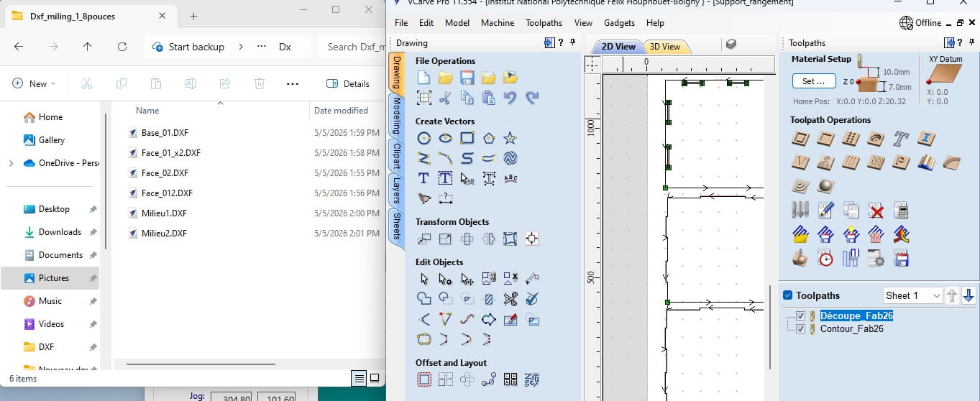Uncheck the Contour_Fab26 toolpath checkbox
This screenshot has height=401, width=980.
tap(801, 328)
